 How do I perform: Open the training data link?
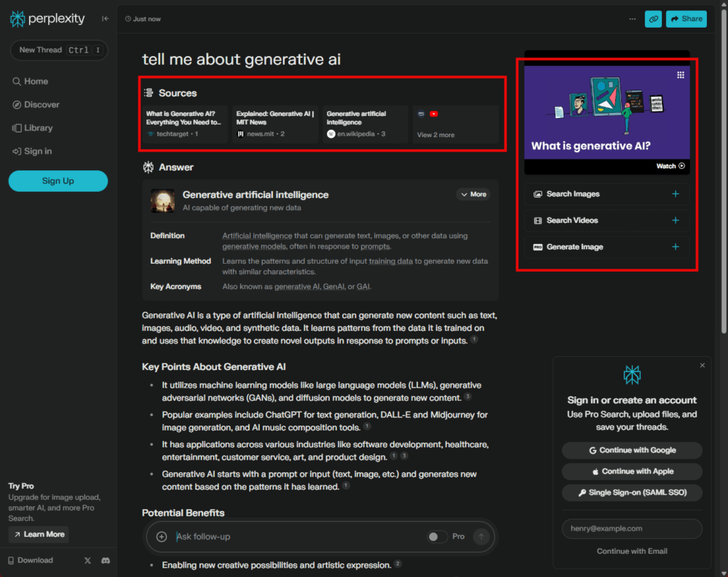tap(390, 261)
